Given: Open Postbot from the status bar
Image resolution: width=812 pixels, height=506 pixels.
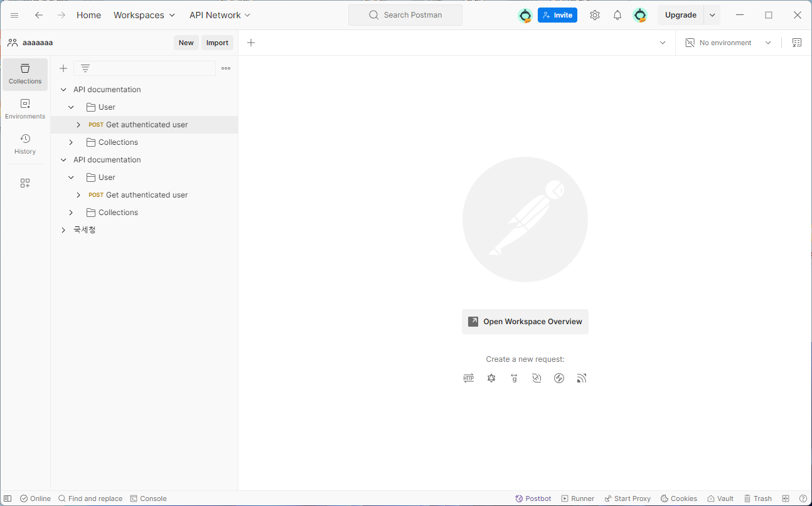Looking at the screenshot, I should tap(533, 498).
